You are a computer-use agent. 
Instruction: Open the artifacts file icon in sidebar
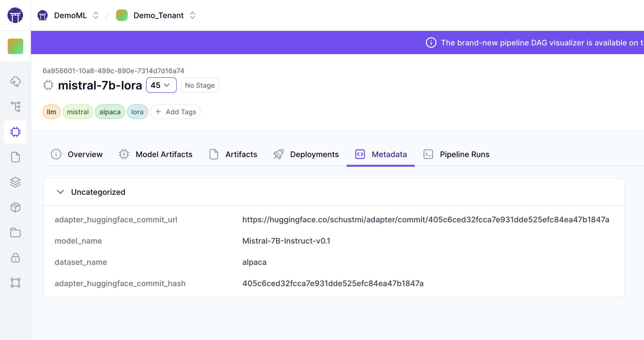15,157
